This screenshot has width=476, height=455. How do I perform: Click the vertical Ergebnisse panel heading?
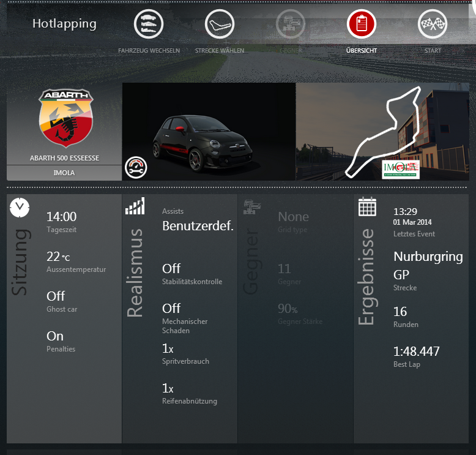click(x=367, y=277)
